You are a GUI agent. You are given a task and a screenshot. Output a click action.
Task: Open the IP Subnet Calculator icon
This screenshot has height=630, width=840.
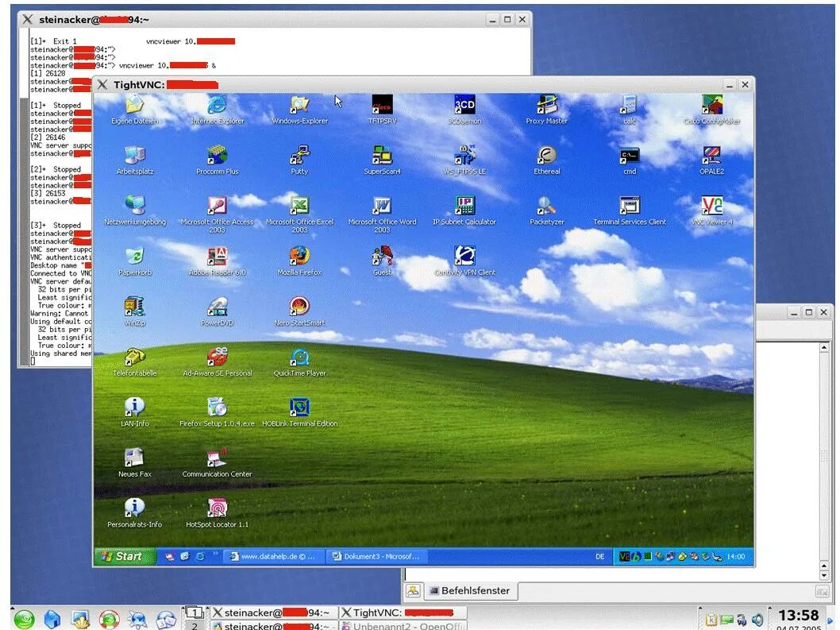pyautogui.click(x=464, y=206)
